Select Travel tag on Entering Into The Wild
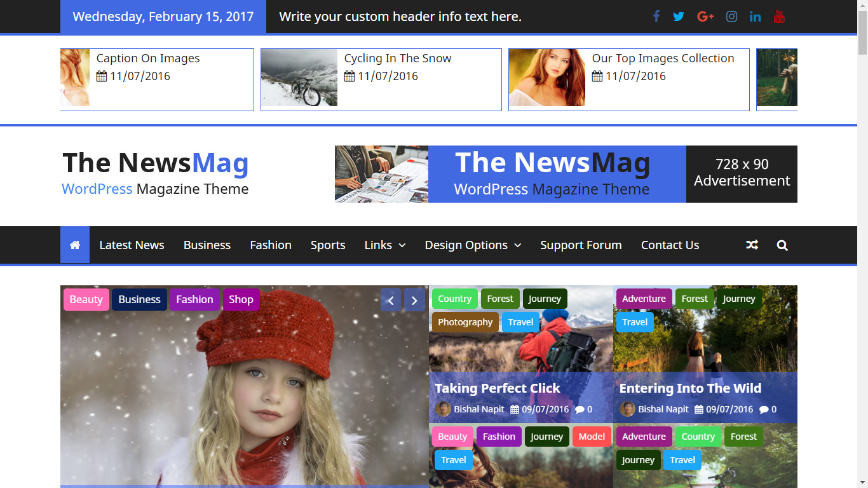This screenshot has height=488, width=868. click(x=635, y=322)
